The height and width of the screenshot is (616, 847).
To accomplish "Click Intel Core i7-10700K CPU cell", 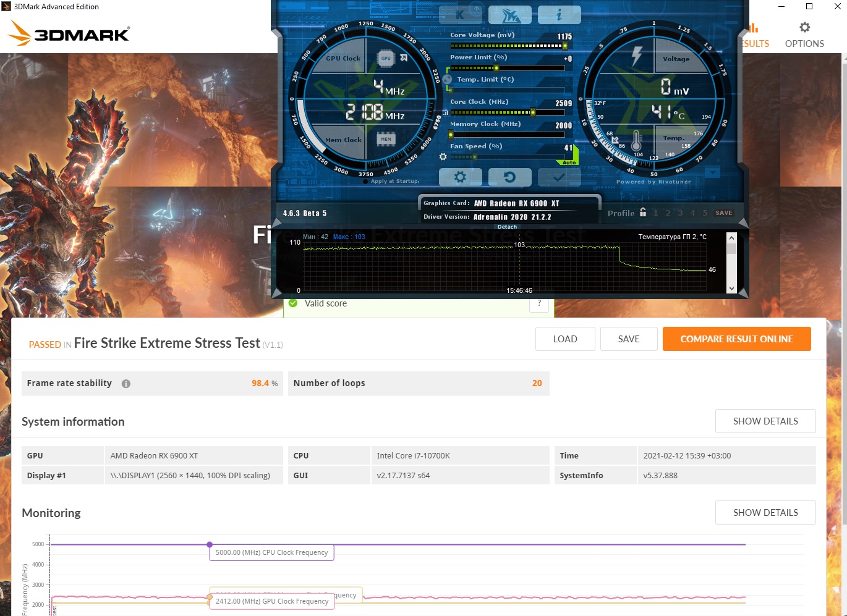I will 461,455.
